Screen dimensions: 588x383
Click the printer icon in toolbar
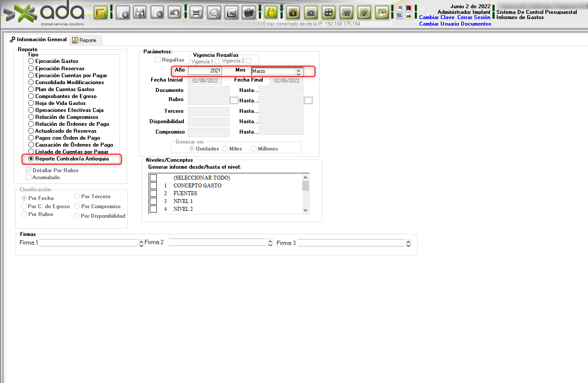click(x=196, y=13)
